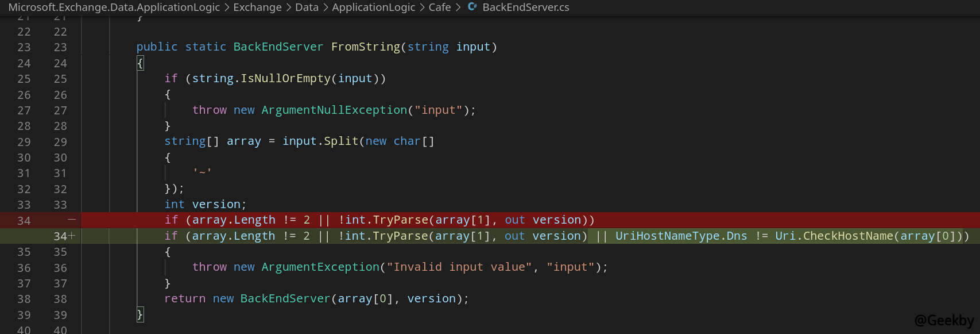Click the ArgumentNullException type name
980x334 pixels.
click(334, 110)
